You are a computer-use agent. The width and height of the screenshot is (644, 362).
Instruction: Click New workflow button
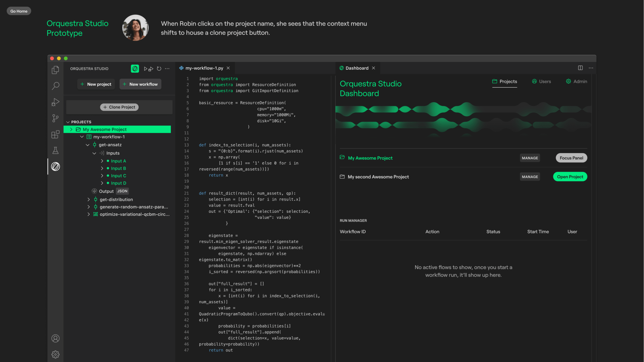point(140,84)
